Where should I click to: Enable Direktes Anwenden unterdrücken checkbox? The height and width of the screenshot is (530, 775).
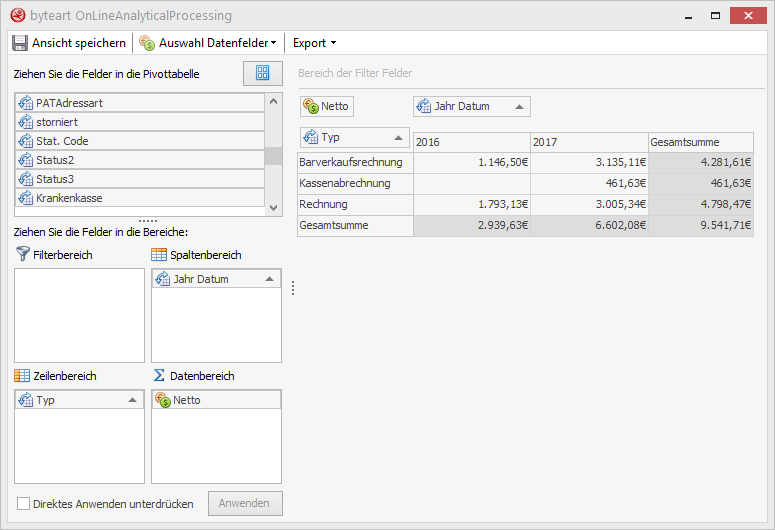coord(24,504)
